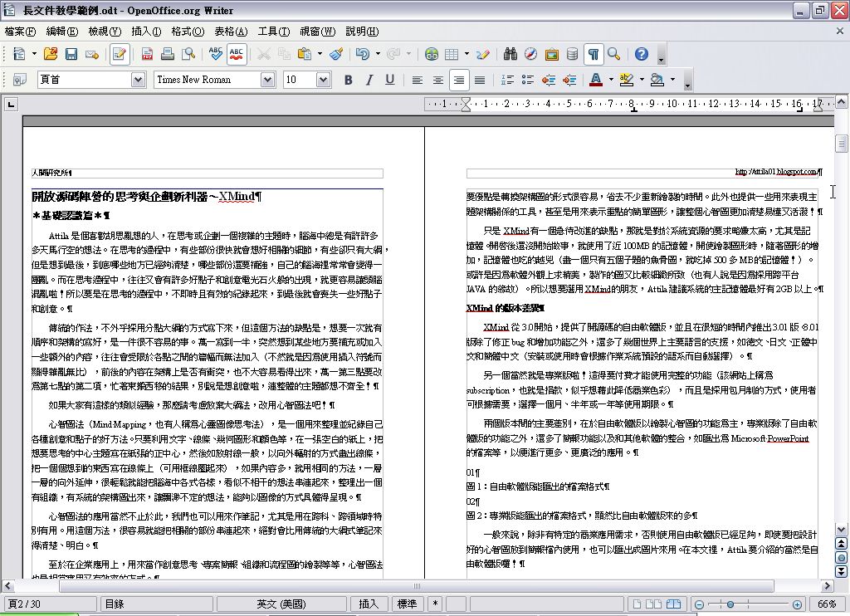
Task: Run Spelling and Grammar check icon
Action: 215,54
